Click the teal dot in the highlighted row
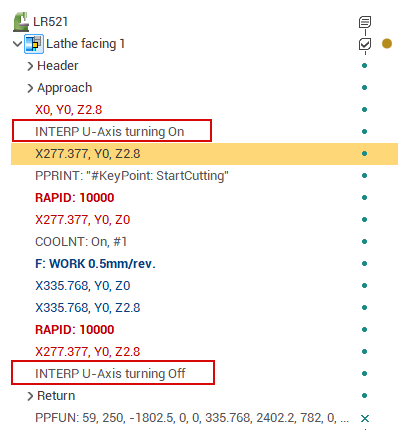 [x=364, y=154]
